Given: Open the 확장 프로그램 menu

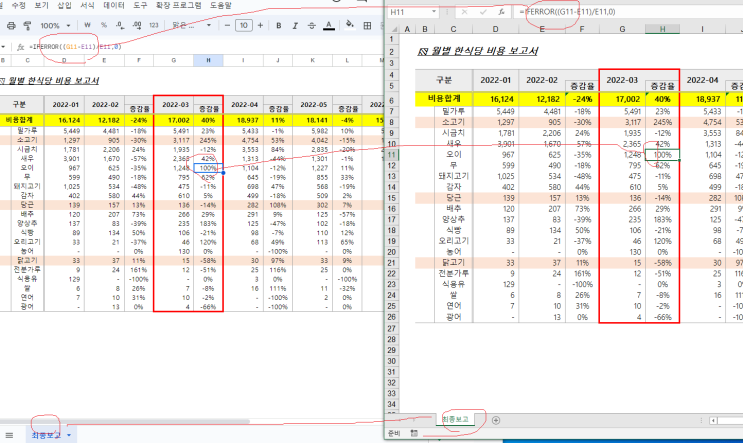Looking at the screenshot, I should tap(178, 5).
